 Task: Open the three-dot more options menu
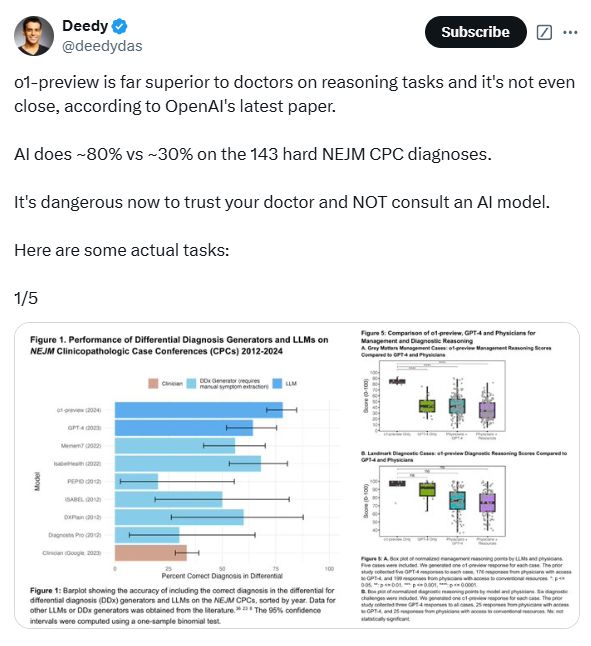pos(570,32)
